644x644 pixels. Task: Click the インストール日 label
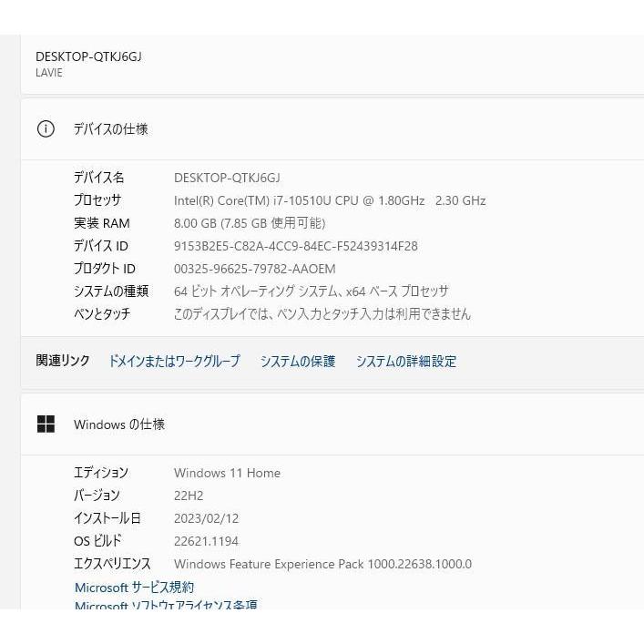(x=107, y=518)
